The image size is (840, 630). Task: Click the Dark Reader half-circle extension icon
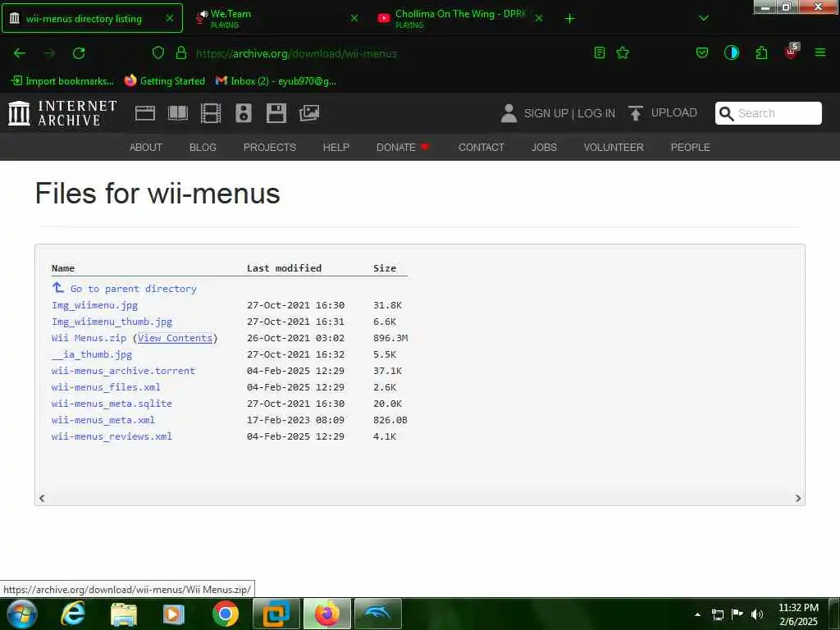(732, 52)
